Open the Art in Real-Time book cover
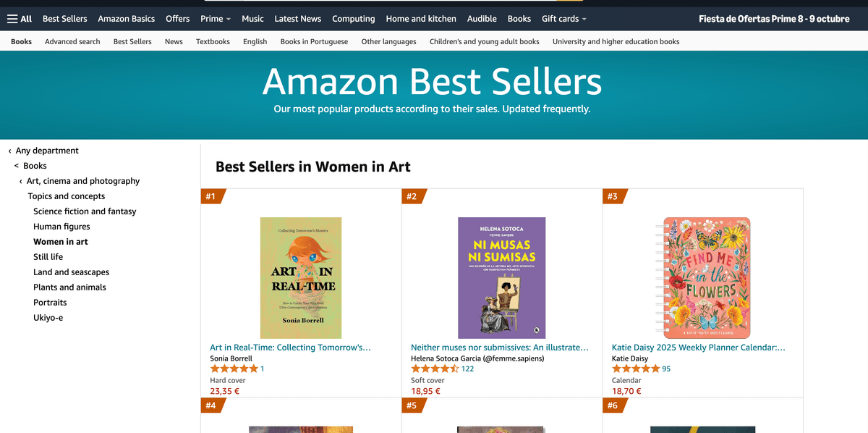This screenshot has width=868, height=433. pyautogui.click(x=301, y=278)
